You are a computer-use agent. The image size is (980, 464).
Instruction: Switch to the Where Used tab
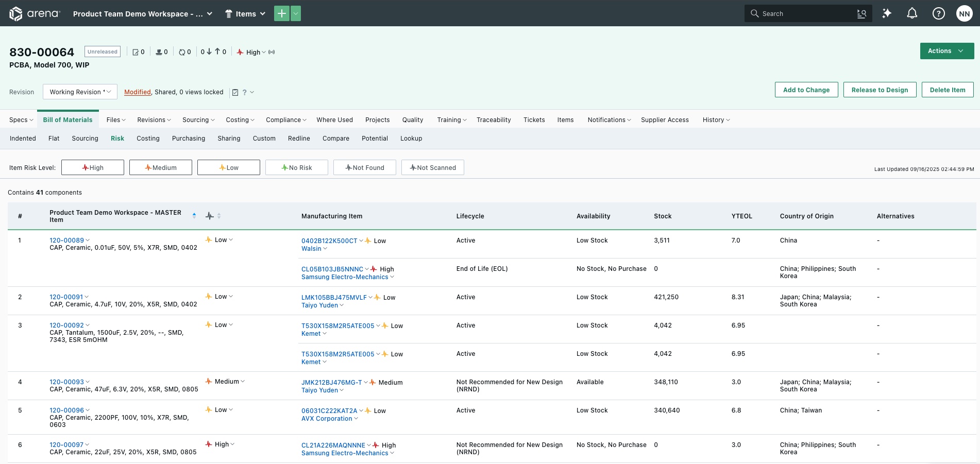tap(334, 119)
